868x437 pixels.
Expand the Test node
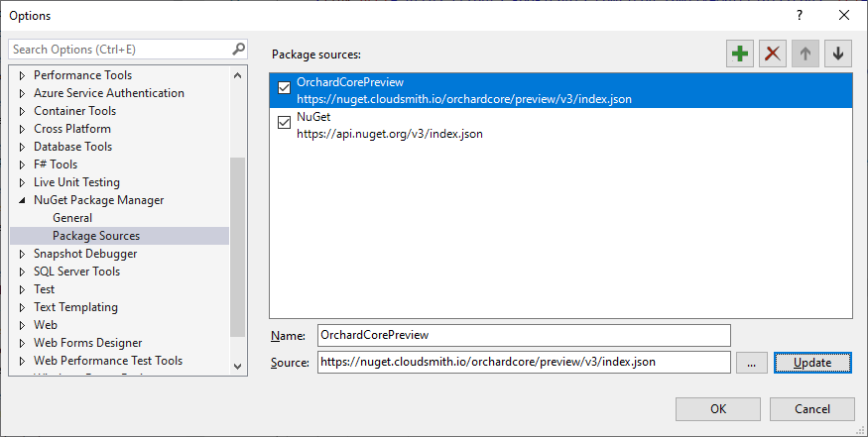coord(22,289)
